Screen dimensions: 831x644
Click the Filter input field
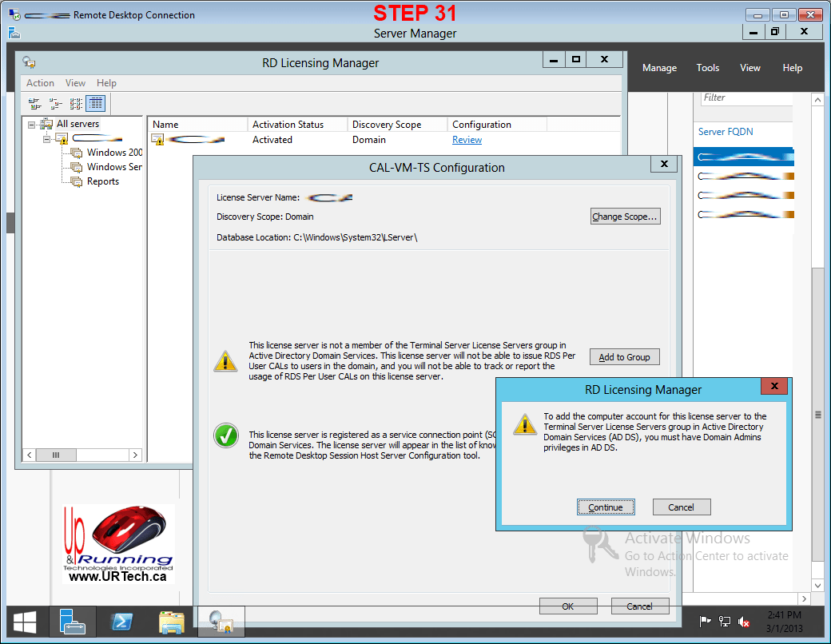pyautogui.click(x=746, y=97)
